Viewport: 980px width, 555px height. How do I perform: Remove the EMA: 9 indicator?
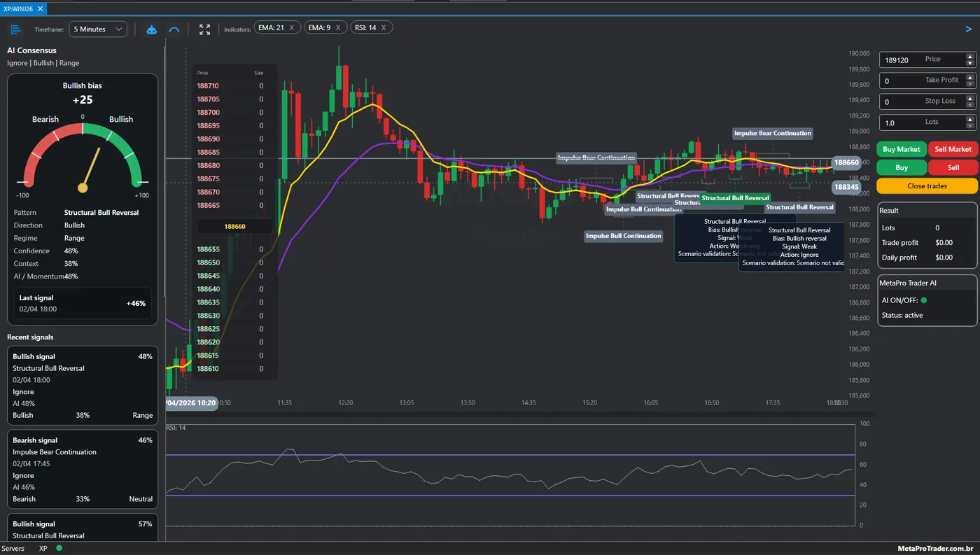click(x=338, y=28)
